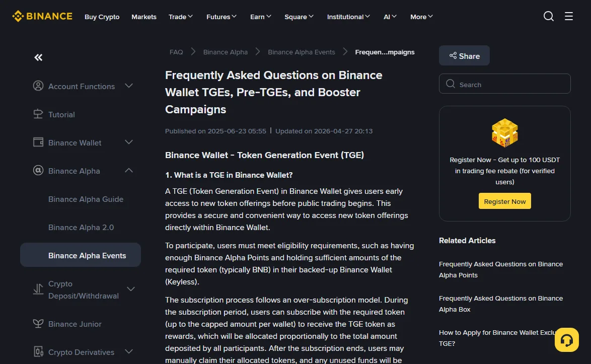This screenshot has height=364, width=591.
Task: Click the Binance Alpha icon in the sidebar
Action: pyautogui.click(x=38, y=170)
